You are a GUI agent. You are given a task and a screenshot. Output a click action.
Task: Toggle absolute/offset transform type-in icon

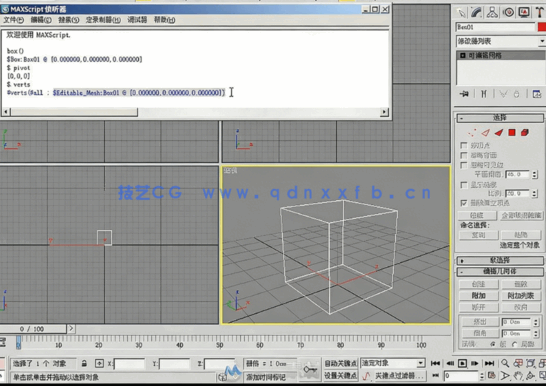(99, 363)
